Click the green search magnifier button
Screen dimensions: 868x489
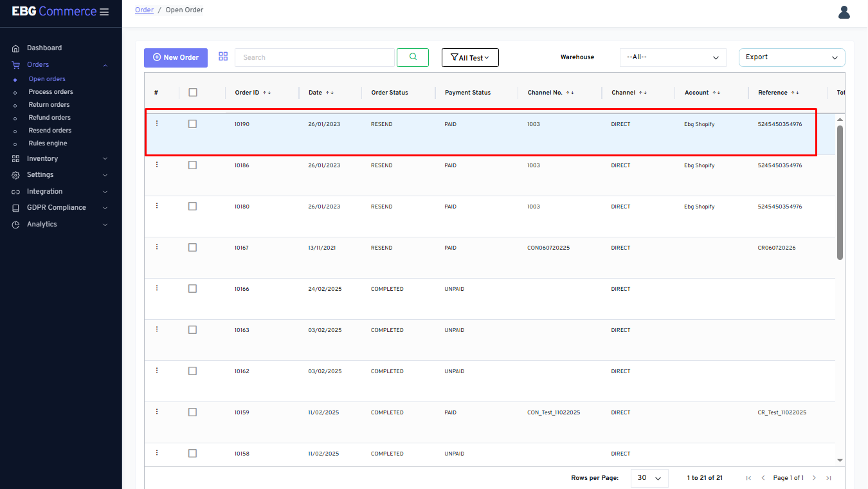point(413,57)
